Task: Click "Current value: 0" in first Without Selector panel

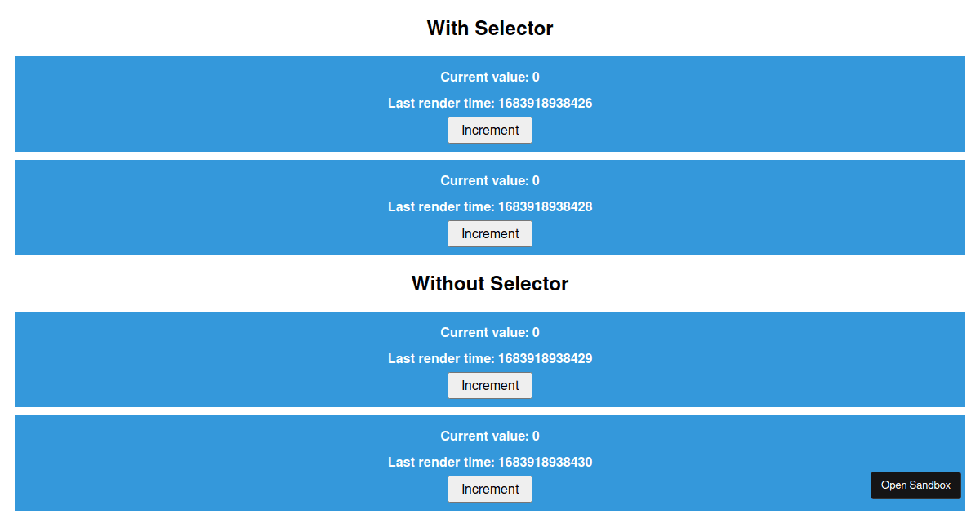Action: (490, 333)
